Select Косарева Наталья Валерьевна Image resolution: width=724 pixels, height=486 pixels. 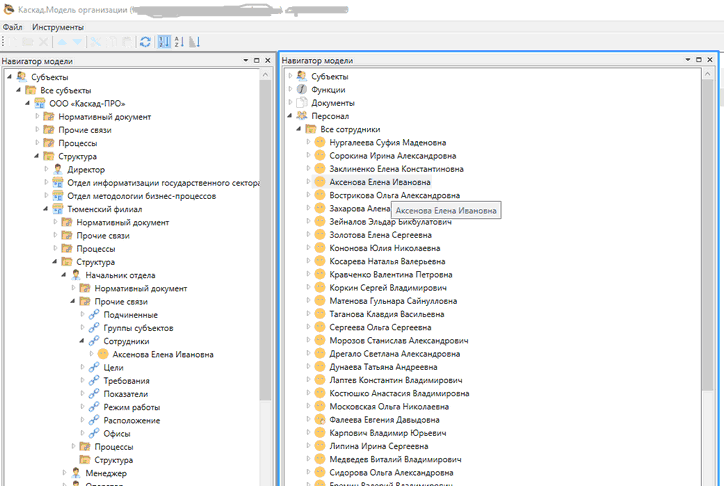[x=387, y=261]
